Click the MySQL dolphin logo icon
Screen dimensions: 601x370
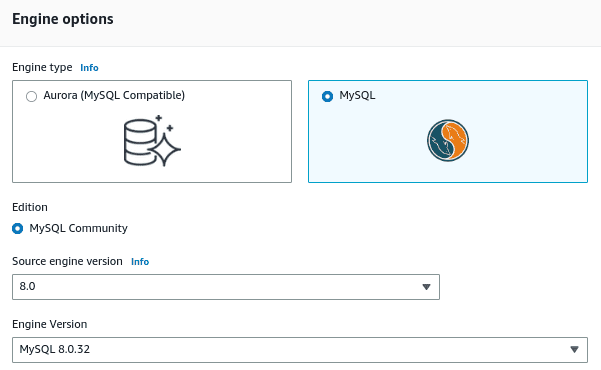tap(448, 140)
